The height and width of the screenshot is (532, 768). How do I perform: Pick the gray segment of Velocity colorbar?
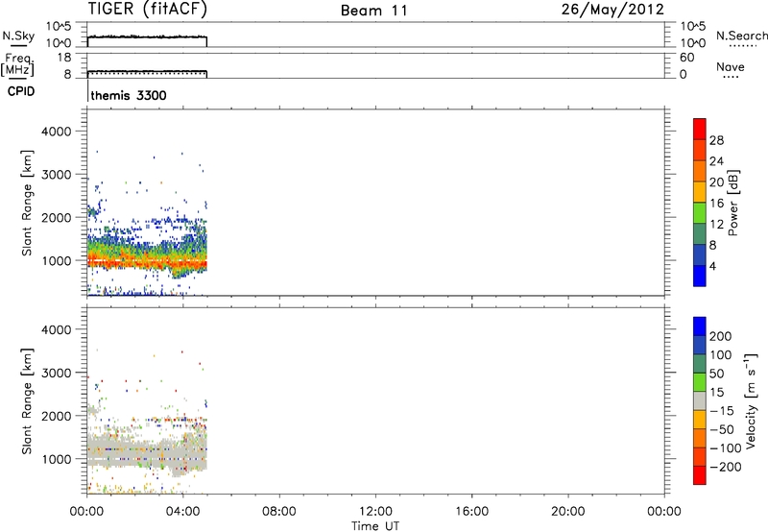coord(700,400)
